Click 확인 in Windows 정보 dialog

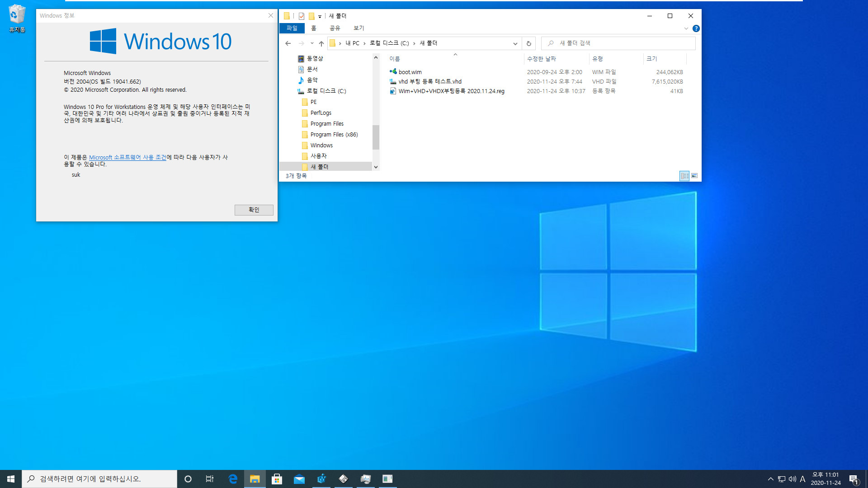(x=254, y=210)
